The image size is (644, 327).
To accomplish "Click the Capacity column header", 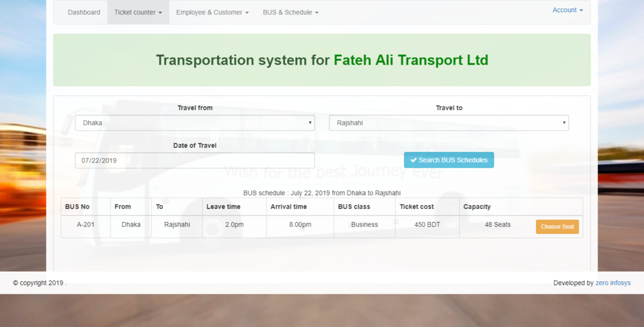I will click(477, 206).
